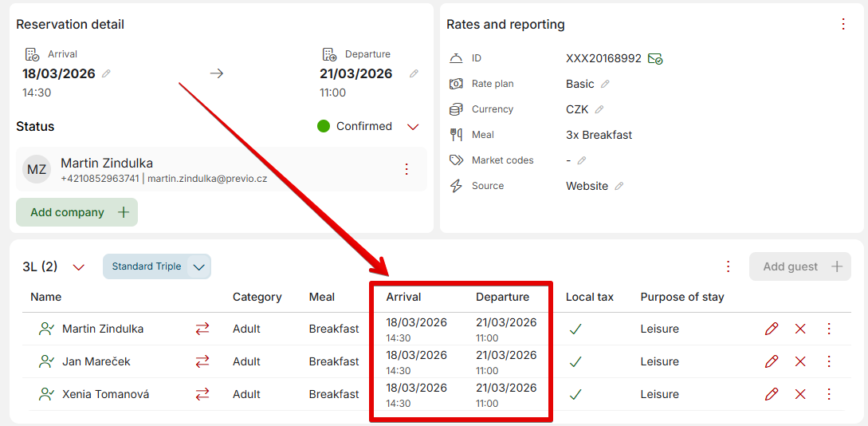Open options menu for Martin Zindulka contact card
Viewport: 868px width, 426px height.
(407, 169)
